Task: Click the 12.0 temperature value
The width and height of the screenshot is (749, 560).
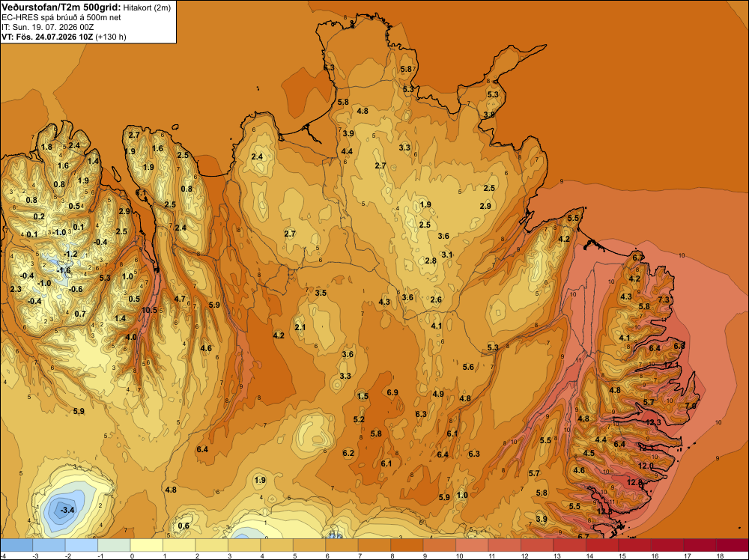Action: (x=646, y=466)
